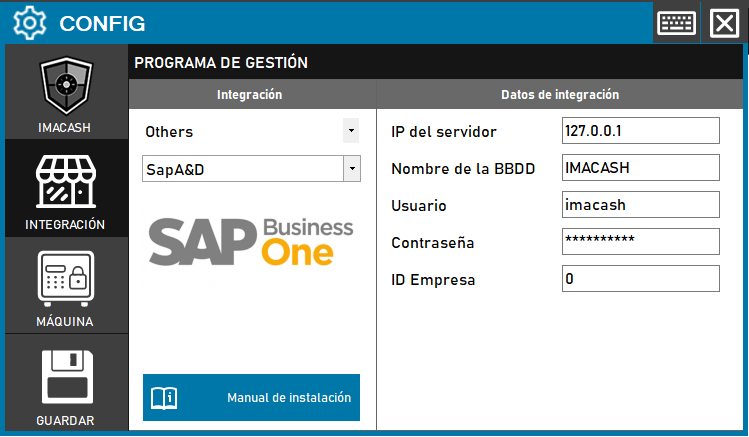Click the IP del servidor field
The height and width of the screenshot is (437, 749).
click(640, 131)
